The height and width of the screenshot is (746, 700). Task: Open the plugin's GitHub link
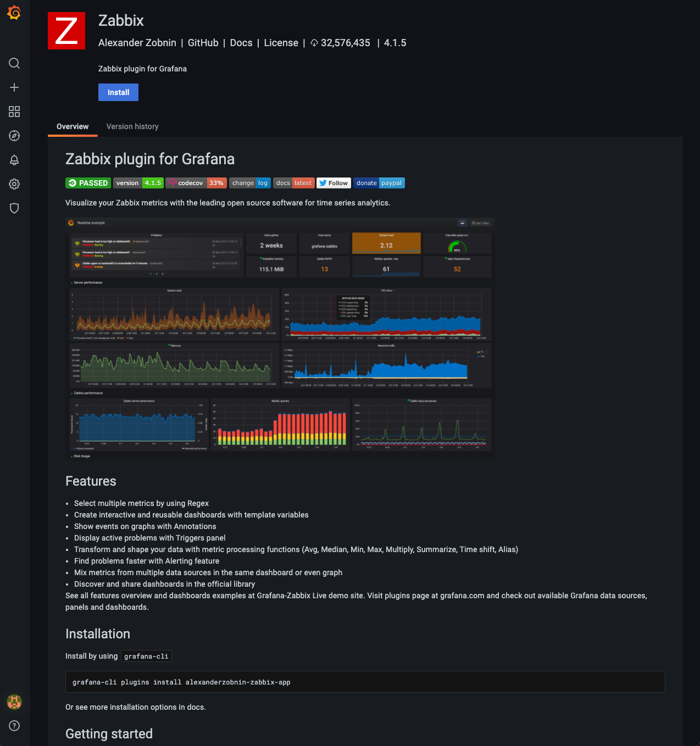coord(203,42)
